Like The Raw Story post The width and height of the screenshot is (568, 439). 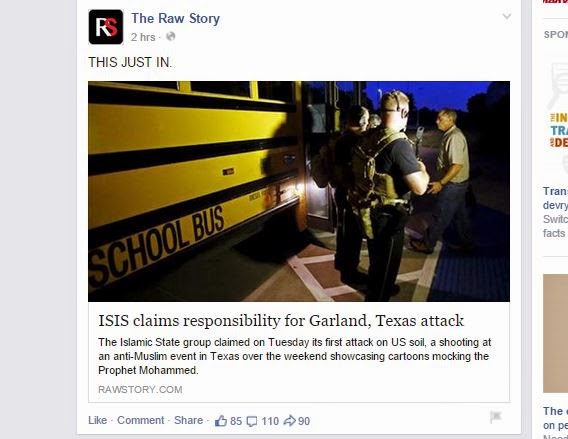(97, 420)
